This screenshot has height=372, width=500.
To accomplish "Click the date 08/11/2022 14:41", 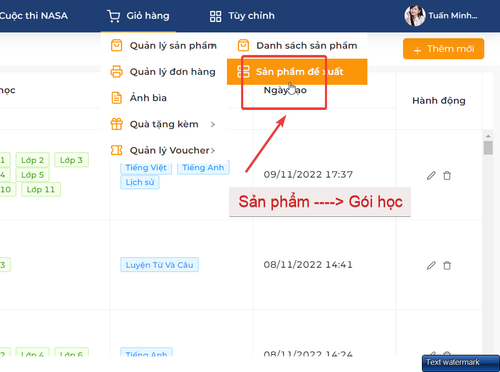I will (308, 265).
